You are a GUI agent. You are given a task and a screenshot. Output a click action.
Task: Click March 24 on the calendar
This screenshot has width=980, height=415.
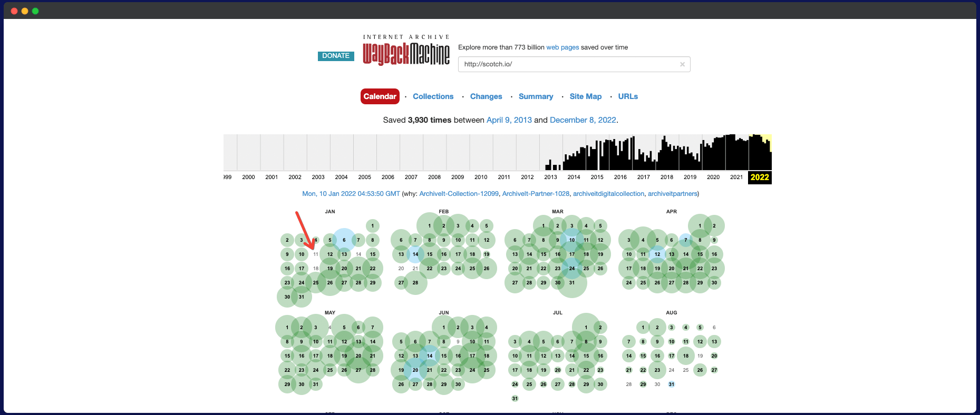pyautogui.click(x=572, y=269)
